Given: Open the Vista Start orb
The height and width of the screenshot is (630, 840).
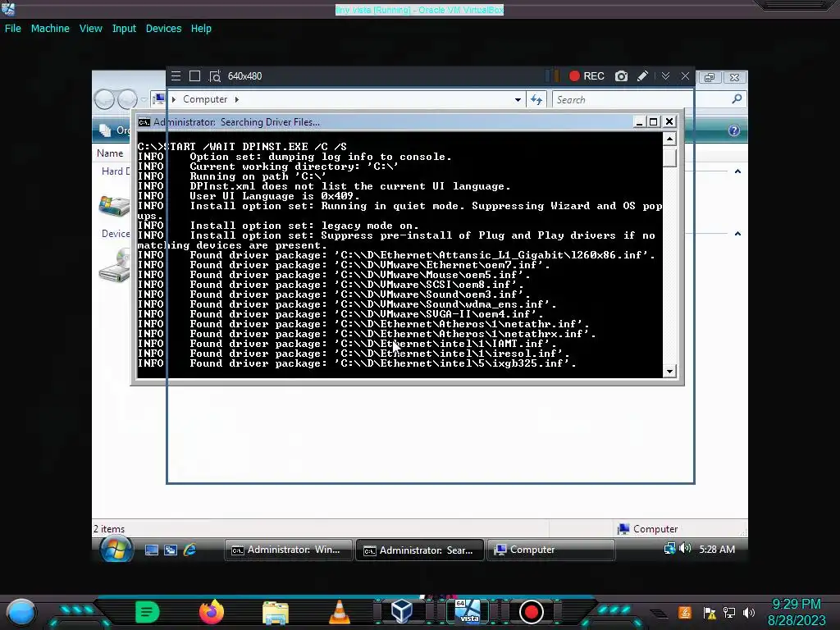Looking at the screenshot, I should coord(116,549).
